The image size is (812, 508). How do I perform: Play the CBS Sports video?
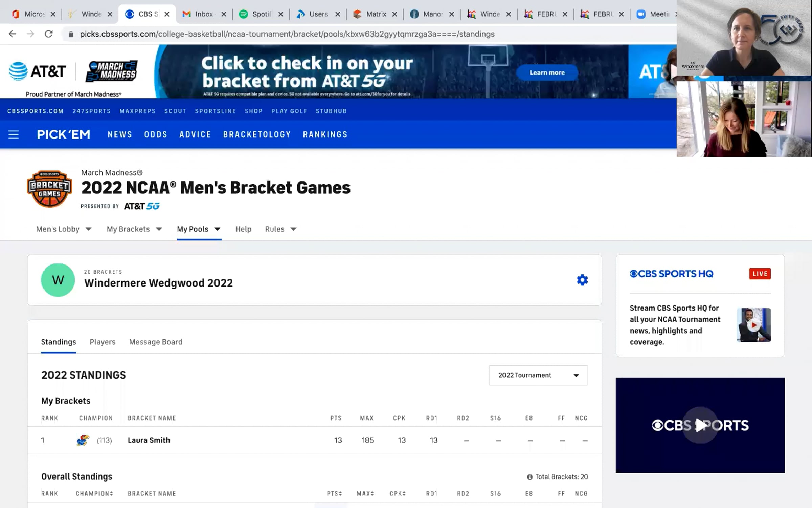point(700,425)
